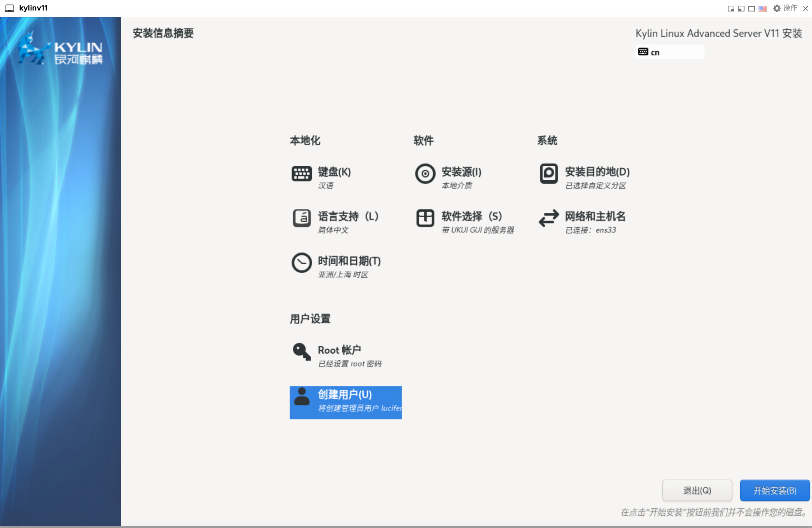Click the US flag input icon

click(x=762, y=9)
